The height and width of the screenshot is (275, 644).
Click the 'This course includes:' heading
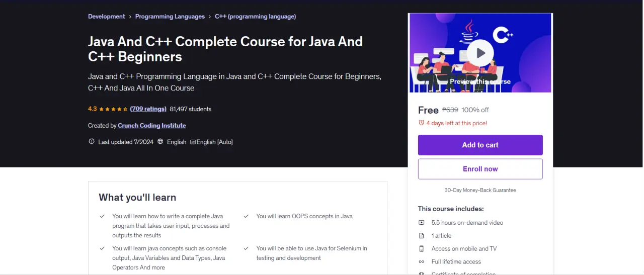(x=451, y=209)
